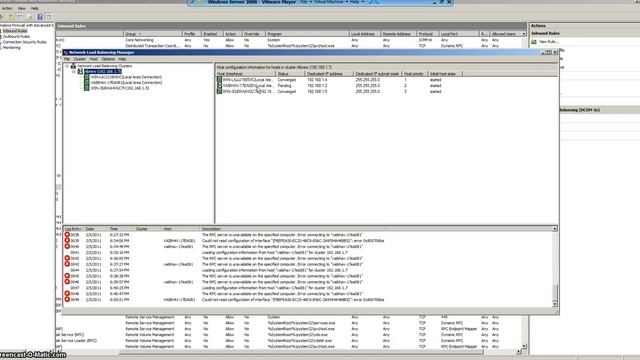
Task: Select log entry 0047 row
Action: click(x=309, y=288)
